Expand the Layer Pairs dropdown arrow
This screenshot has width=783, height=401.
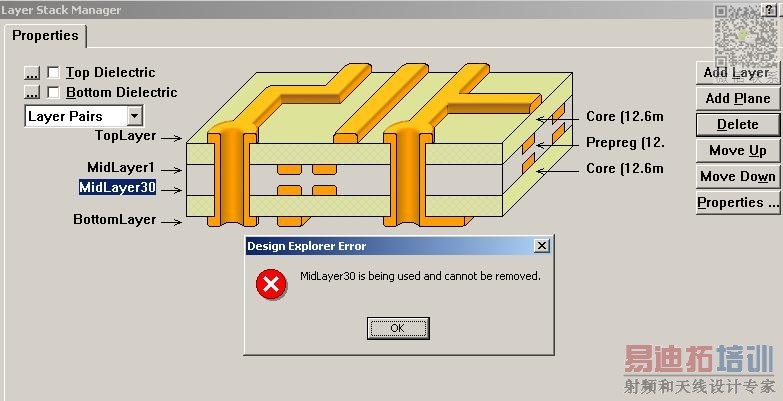pyautogui.click(x=134, y=116)
